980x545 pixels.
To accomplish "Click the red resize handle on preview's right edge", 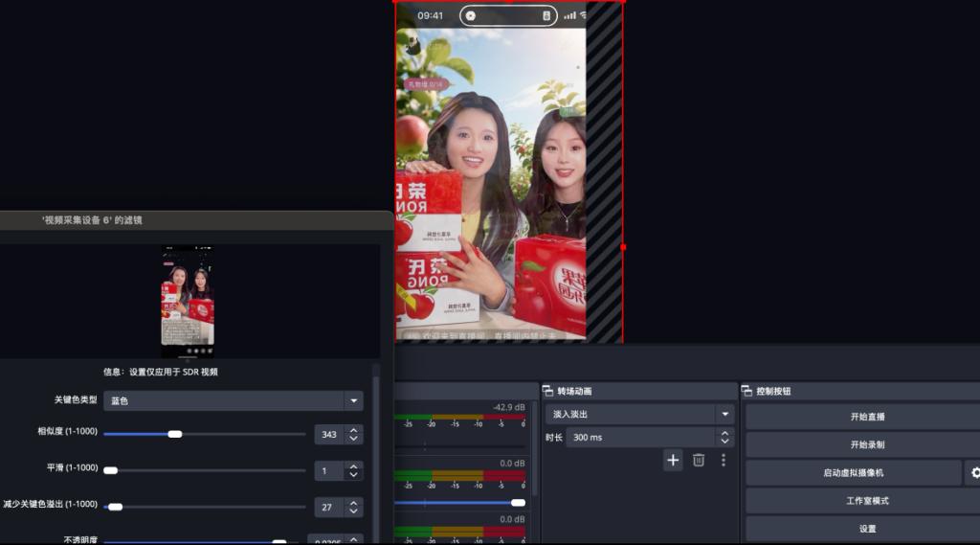I will (623, 247).
